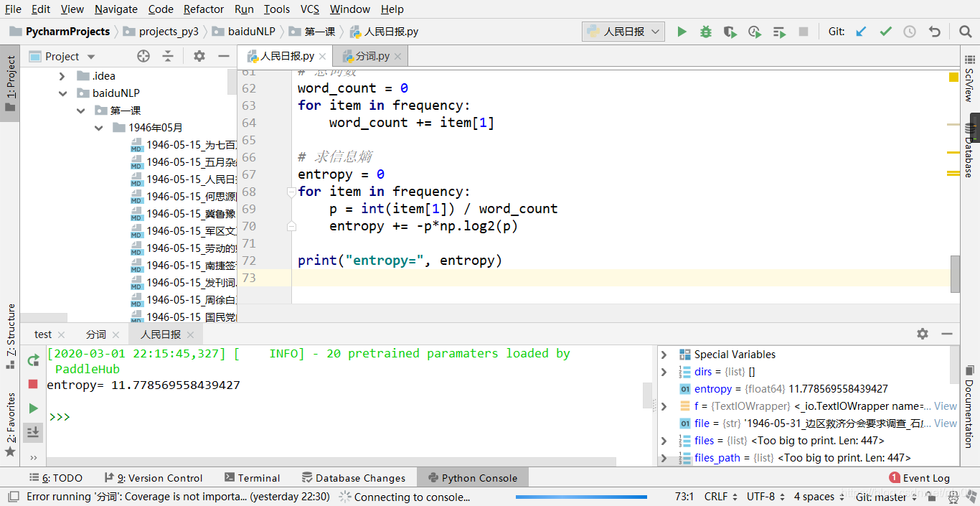
Task: Expand the files list variable
Action: 664,441
